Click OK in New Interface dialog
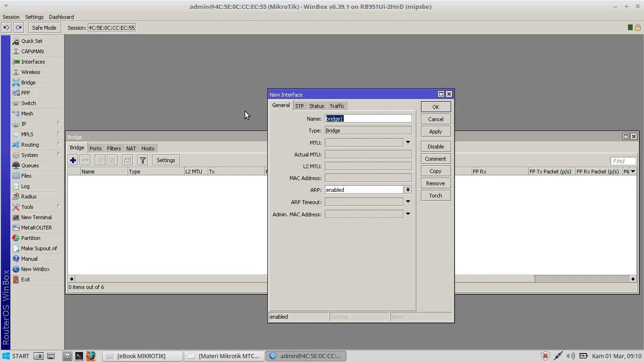 436,107
